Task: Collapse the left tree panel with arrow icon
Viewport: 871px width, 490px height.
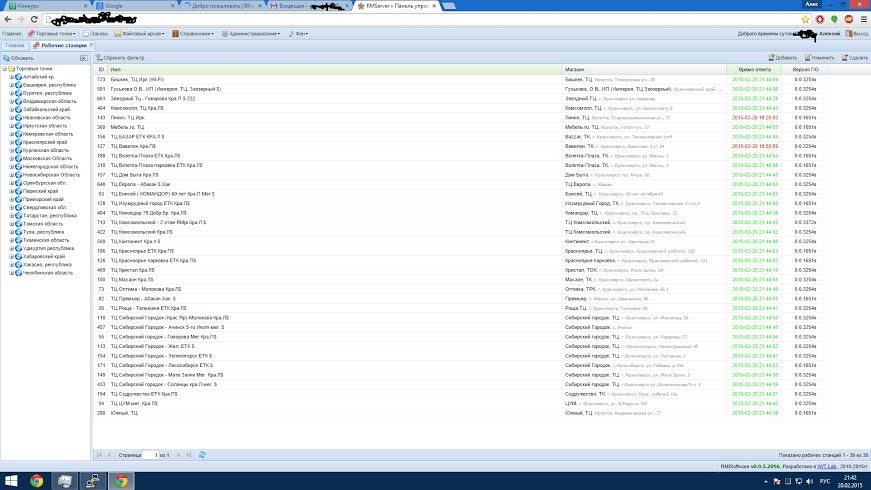Action: (83, 58)
